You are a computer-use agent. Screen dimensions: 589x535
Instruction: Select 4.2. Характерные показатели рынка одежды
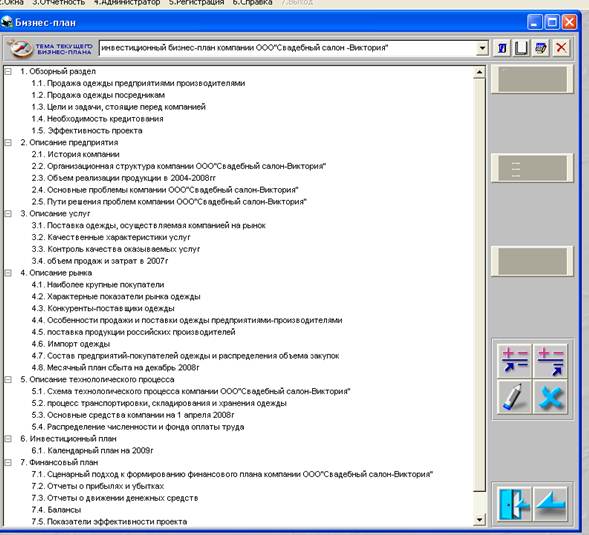tap(116, 296)
